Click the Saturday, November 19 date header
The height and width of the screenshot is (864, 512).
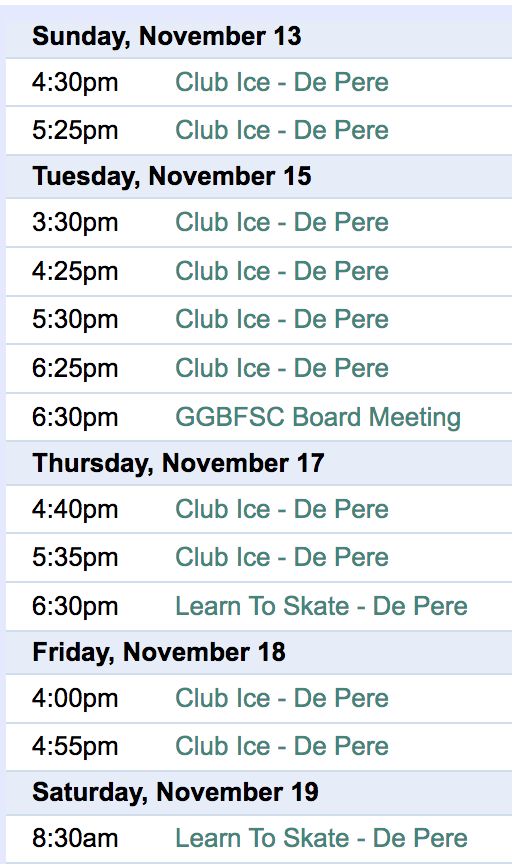point(259,792)
